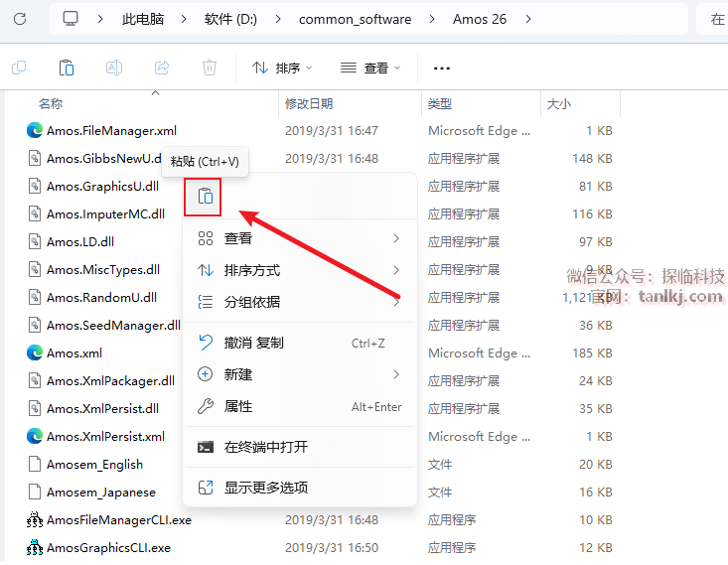Expand chevron after 软件 (D:) in path
The height and width of the screenshot is (565, 728).
[x=278, y=19]
